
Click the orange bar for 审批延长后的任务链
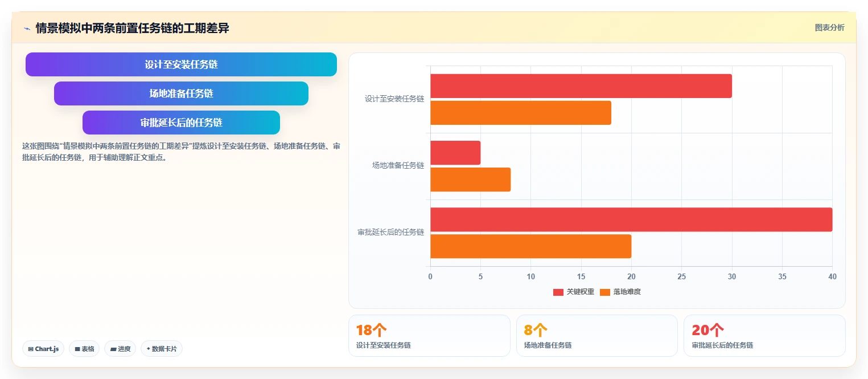(x=531, y=246)
